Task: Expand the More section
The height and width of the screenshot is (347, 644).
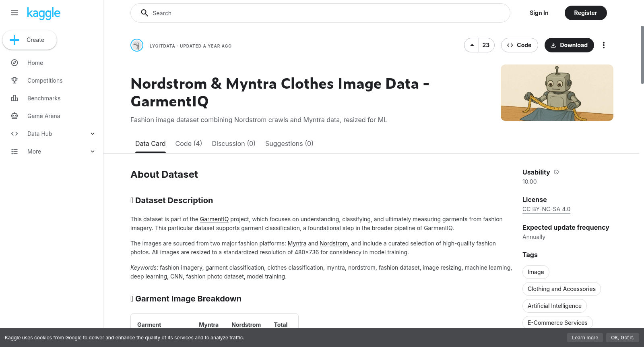Action: (x=93, y=152)
